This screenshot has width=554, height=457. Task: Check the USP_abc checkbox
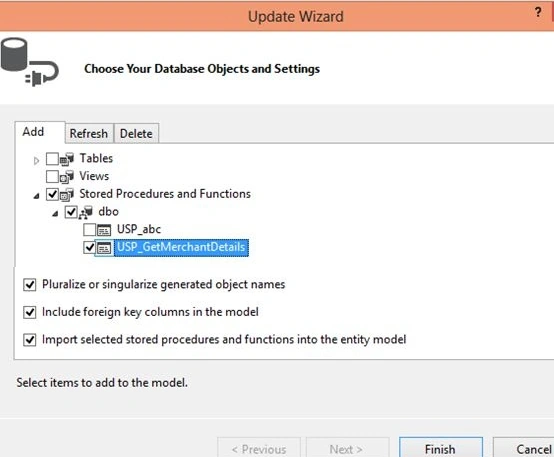pos(89,230)
